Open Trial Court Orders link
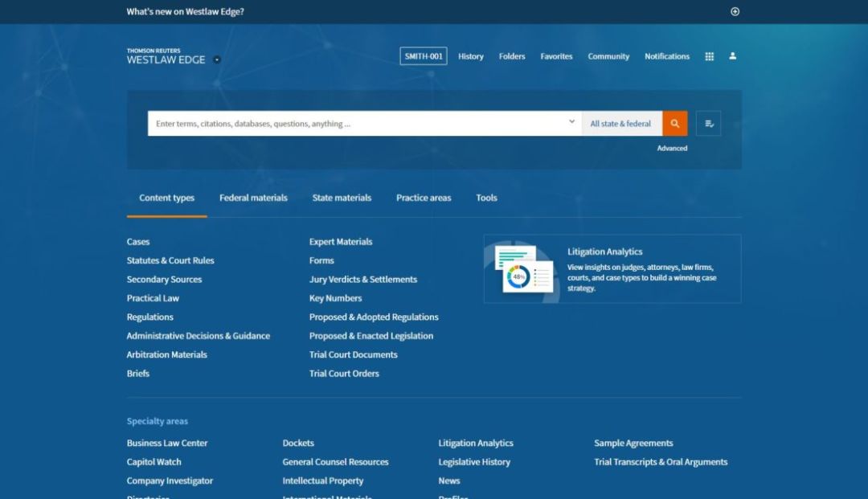This screenshot has width=868, height=499. point(344,374)
